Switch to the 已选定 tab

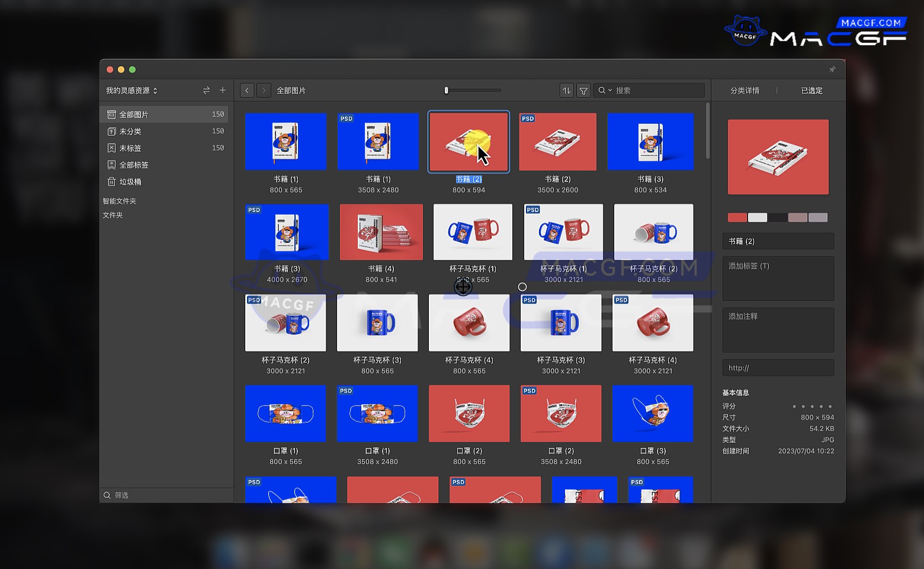(x=811, y=91)
